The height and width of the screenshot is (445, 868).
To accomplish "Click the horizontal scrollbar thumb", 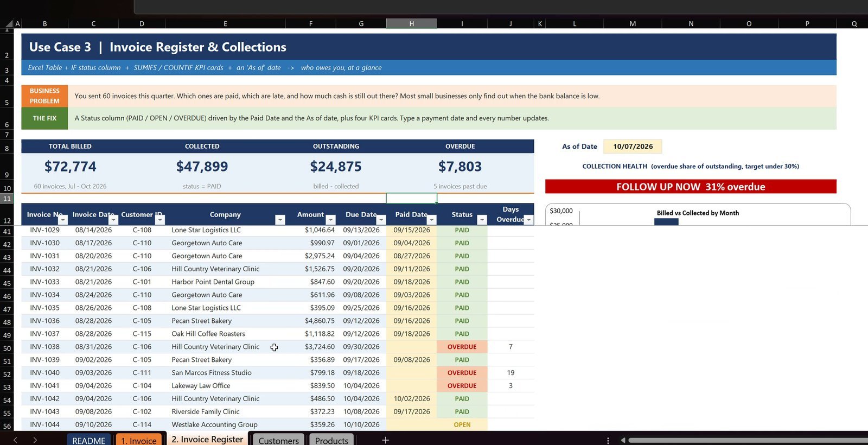I will coord(748,440).
